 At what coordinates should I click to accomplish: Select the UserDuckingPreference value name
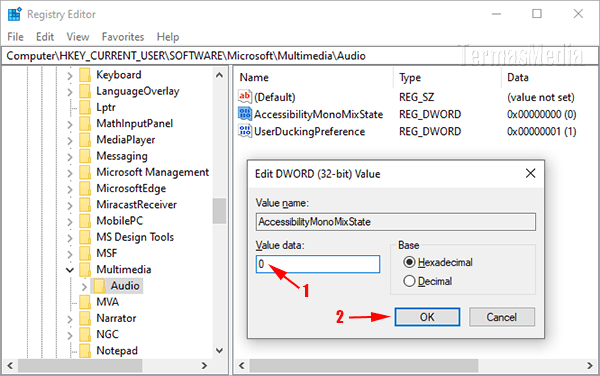tap(309, 131)
